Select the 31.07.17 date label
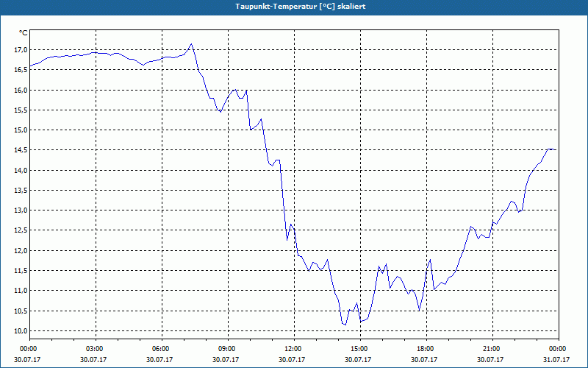The height and width of the screenshot is (368, 588). click(x=556, y=359)
